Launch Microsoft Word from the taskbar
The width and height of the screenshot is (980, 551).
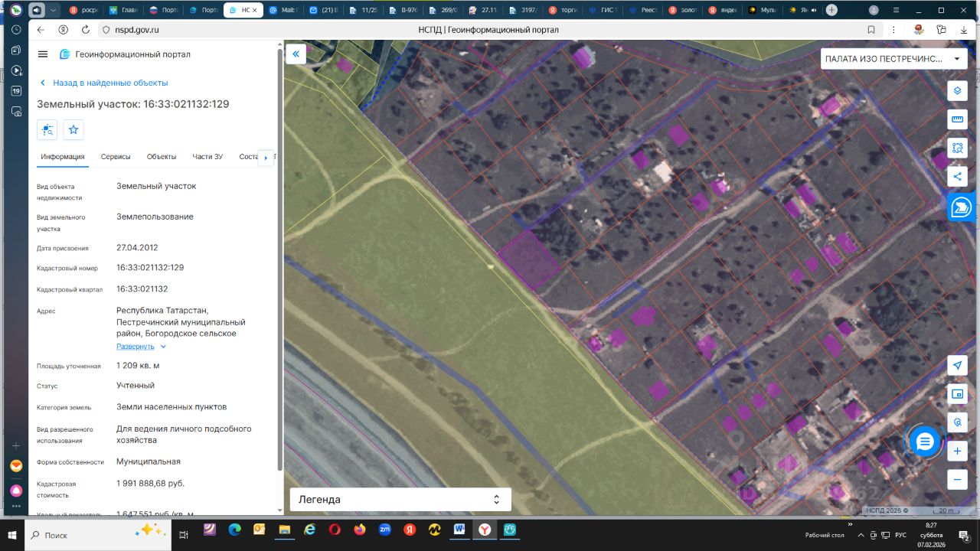tap(459, 530)
